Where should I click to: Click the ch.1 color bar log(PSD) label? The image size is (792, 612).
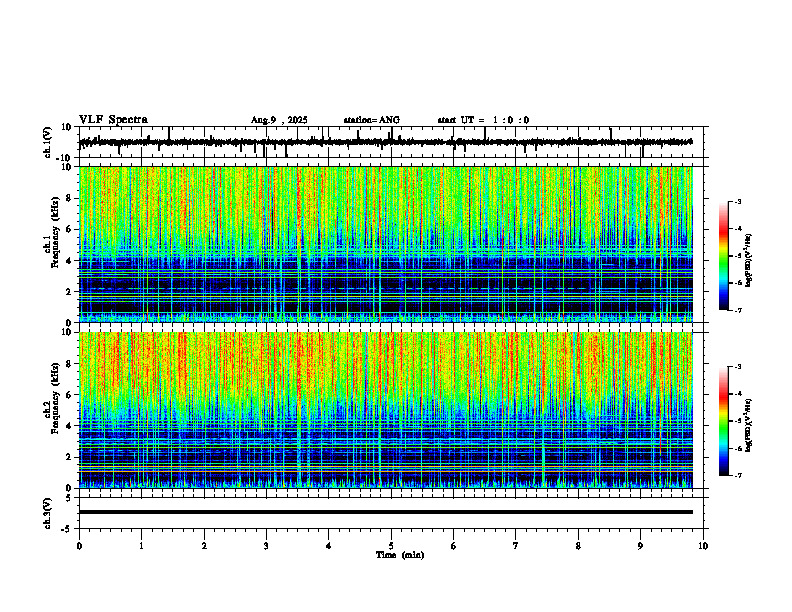point(749,261)
